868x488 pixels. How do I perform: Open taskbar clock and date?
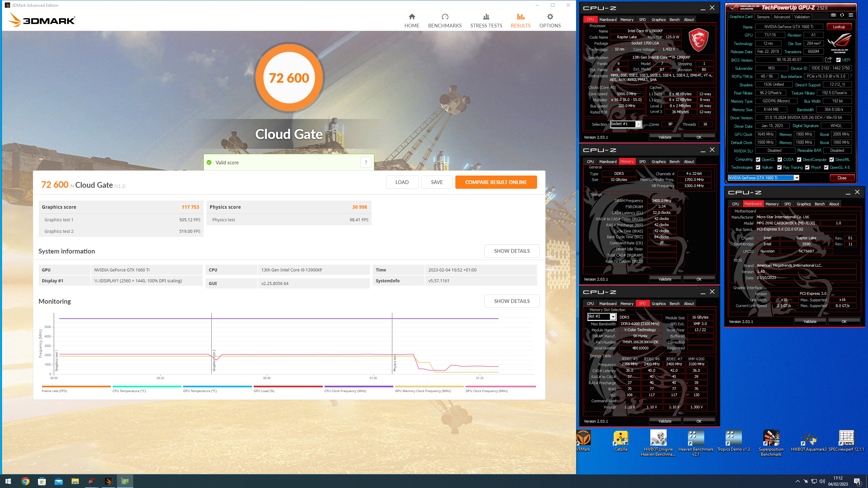click(x=838, y=481)
